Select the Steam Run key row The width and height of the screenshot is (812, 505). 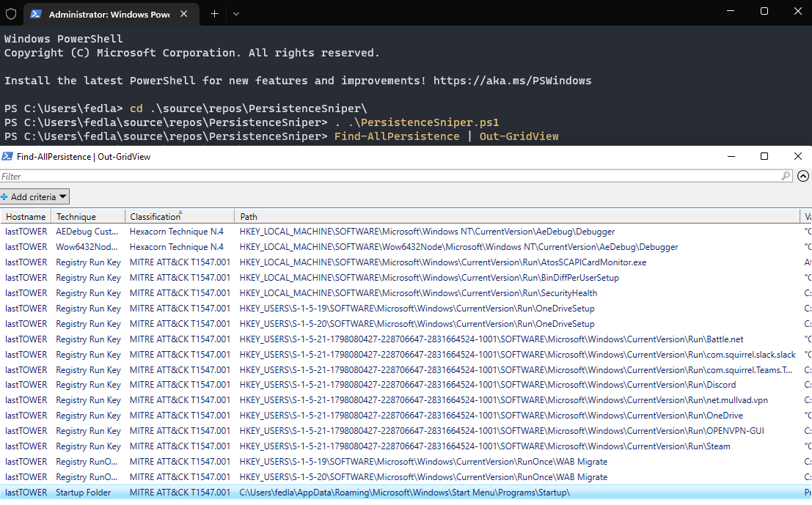406,446
